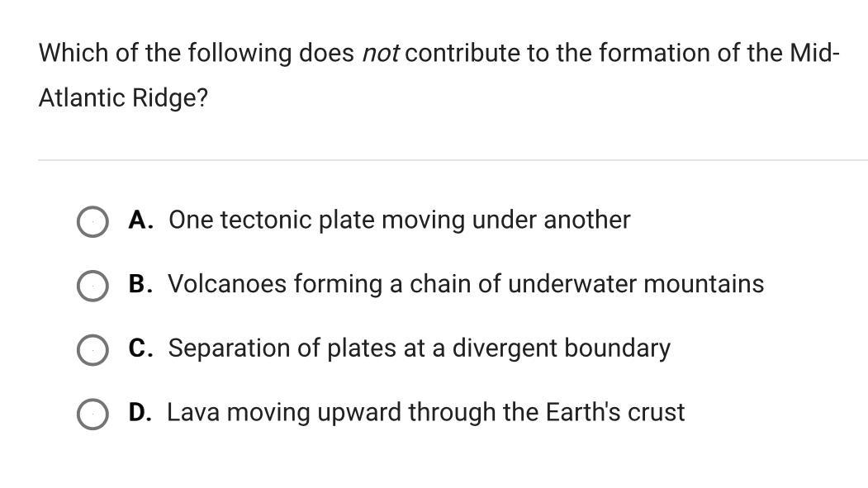Mark the radio button for option C

[x=92, y=350]
